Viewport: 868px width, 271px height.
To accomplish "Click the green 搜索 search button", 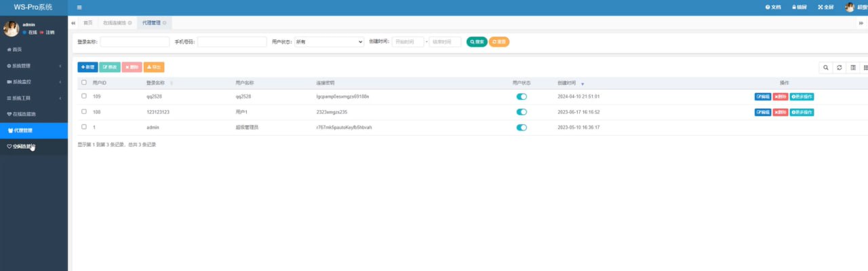I will [477, 41].
